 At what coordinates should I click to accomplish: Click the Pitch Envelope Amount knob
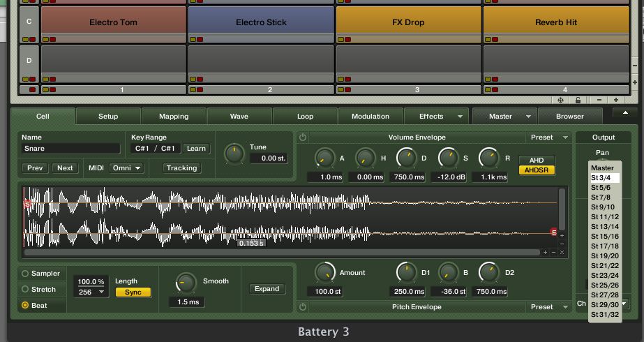point(324,272)
